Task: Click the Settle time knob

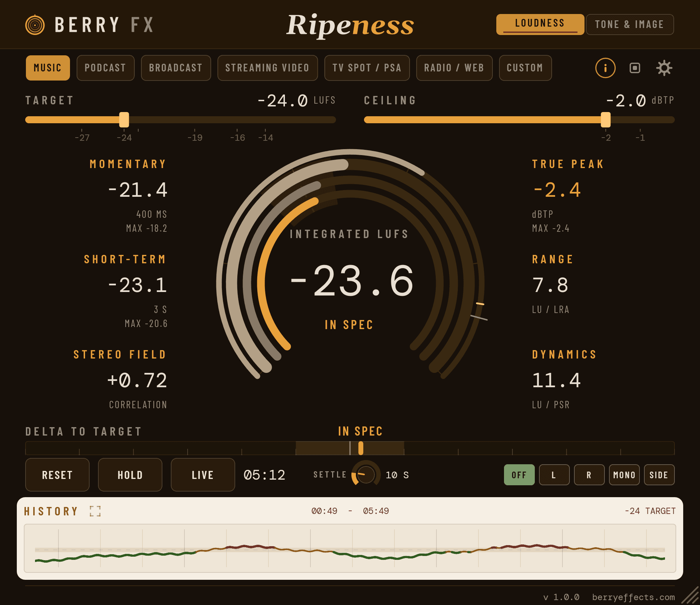Action: pyautogui.click(x=366, y=474)
